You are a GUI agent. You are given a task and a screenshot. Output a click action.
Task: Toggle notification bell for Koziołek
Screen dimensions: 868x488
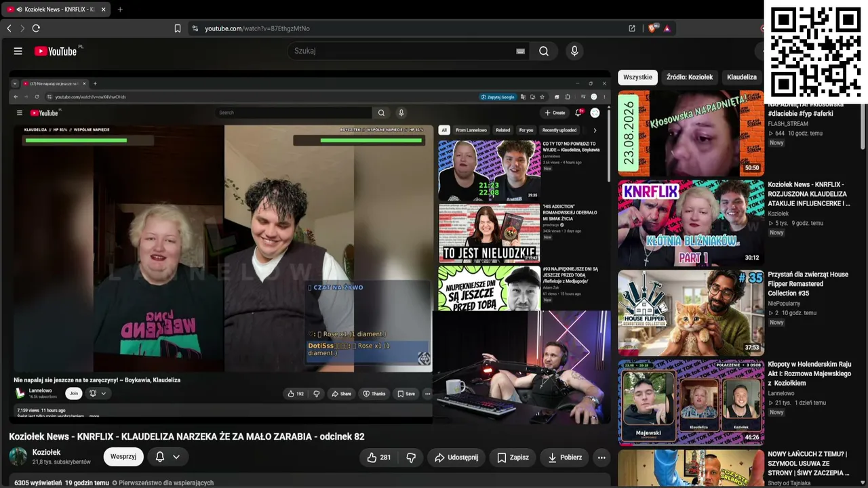tap(160, 457)
